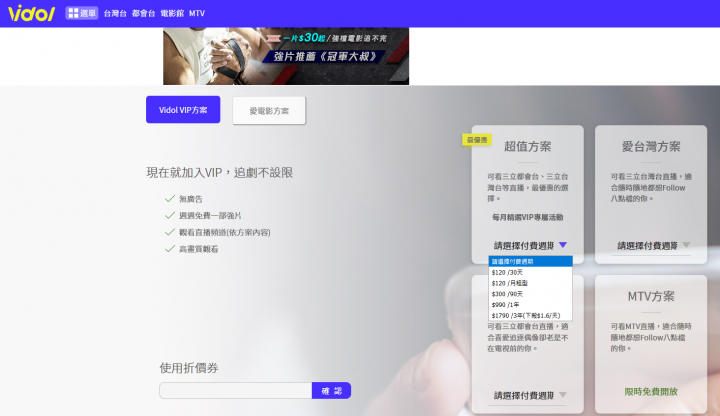Image resolution: width=720 pixels, height=416 pixels.
Task: Click the checkmark beside 無廣告
Action: [x=170, y=198]
